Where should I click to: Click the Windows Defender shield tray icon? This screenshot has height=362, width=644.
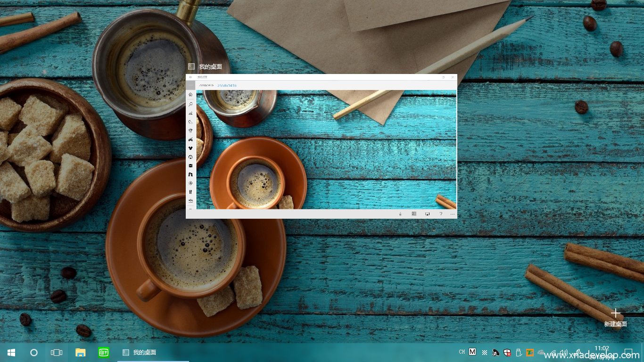507,352
